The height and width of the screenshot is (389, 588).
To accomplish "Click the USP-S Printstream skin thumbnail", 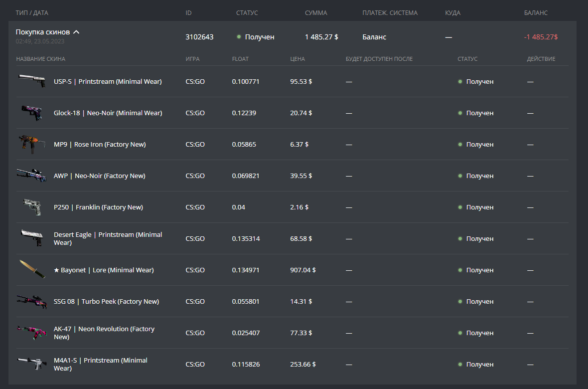I will [x=32, y=81].
